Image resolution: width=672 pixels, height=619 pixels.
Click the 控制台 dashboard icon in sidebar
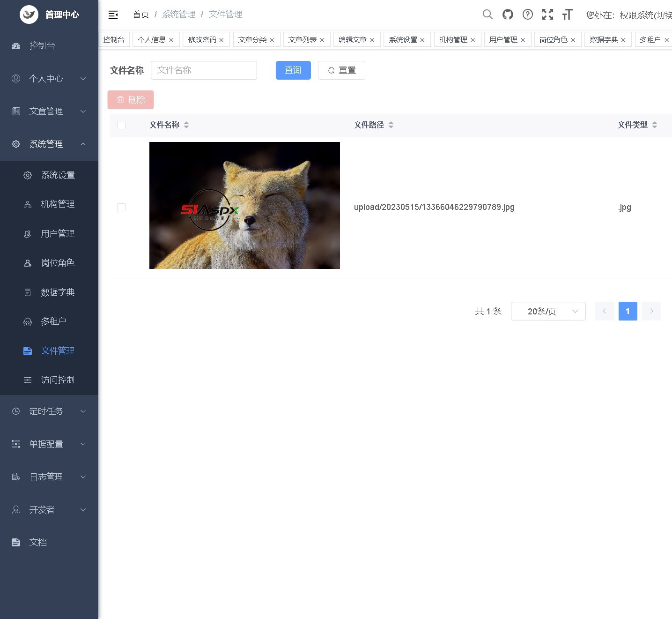(x=16, y=46)
